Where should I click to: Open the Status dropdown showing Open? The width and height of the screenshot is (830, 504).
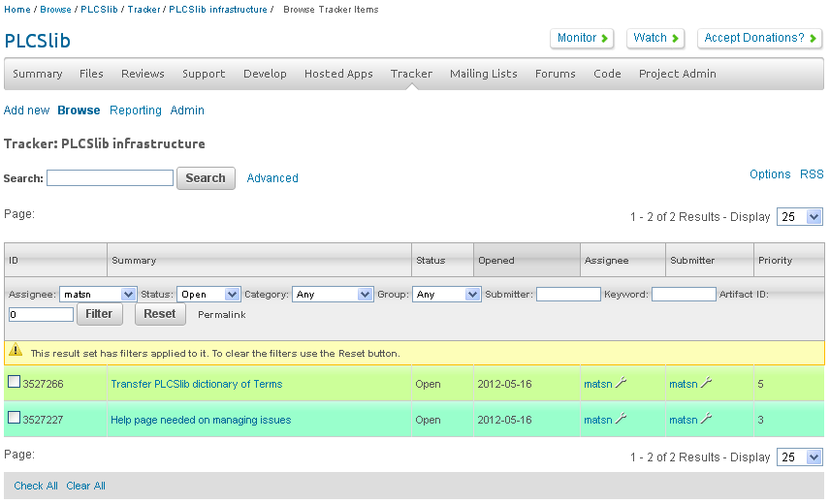[x=208, y=294]
